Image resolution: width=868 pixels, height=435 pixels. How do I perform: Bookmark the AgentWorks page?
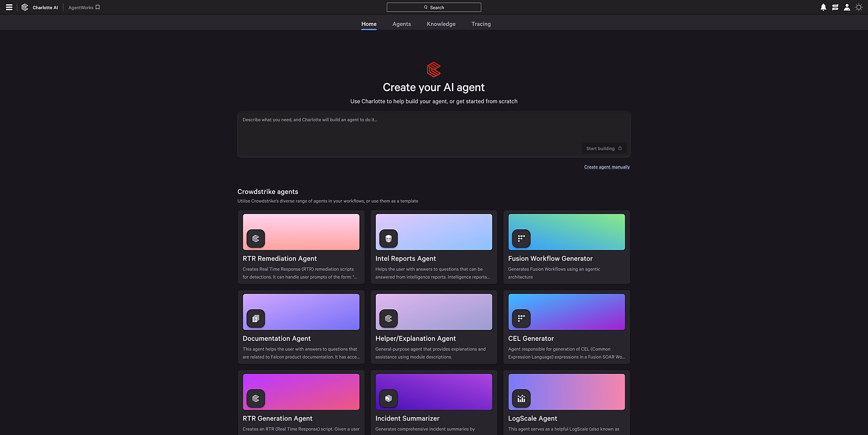click(x=97, y=7)
